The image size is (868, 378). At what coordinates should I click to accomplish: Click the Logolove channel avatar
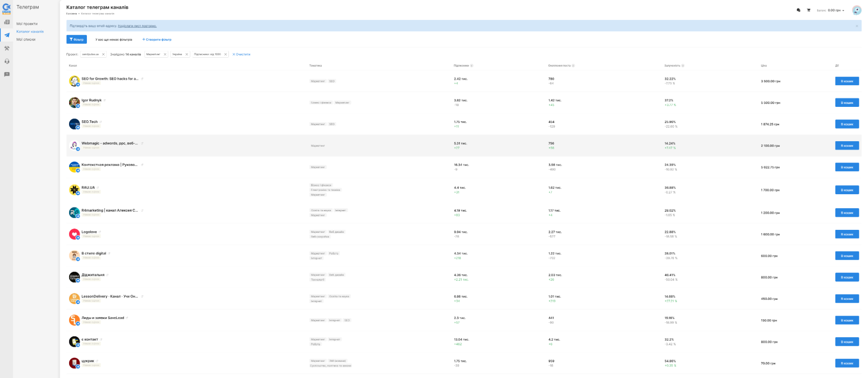tap(74, 234)
